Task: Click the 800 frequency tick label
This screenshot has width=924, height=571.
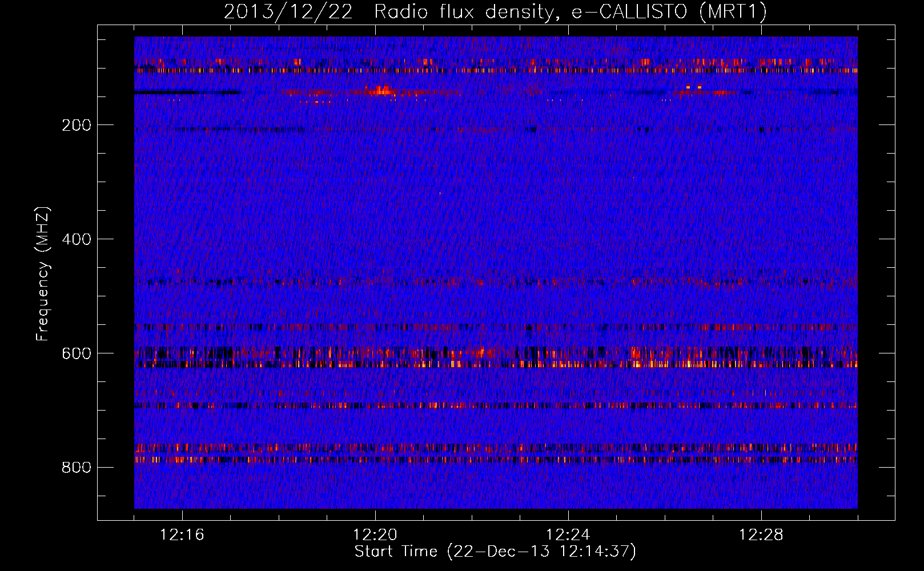Action: click(77, 468)
